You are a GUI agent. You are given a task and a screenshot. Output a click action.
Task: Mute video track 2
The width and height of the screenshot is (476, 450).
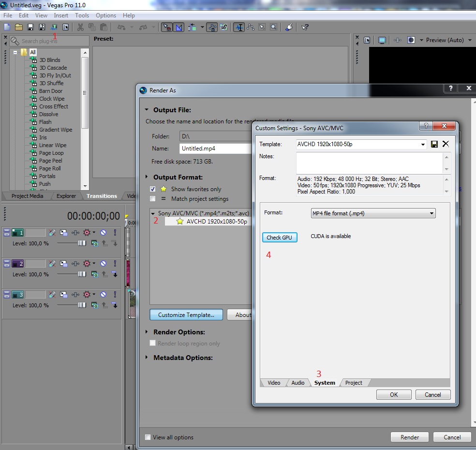[x=103, y=264]
